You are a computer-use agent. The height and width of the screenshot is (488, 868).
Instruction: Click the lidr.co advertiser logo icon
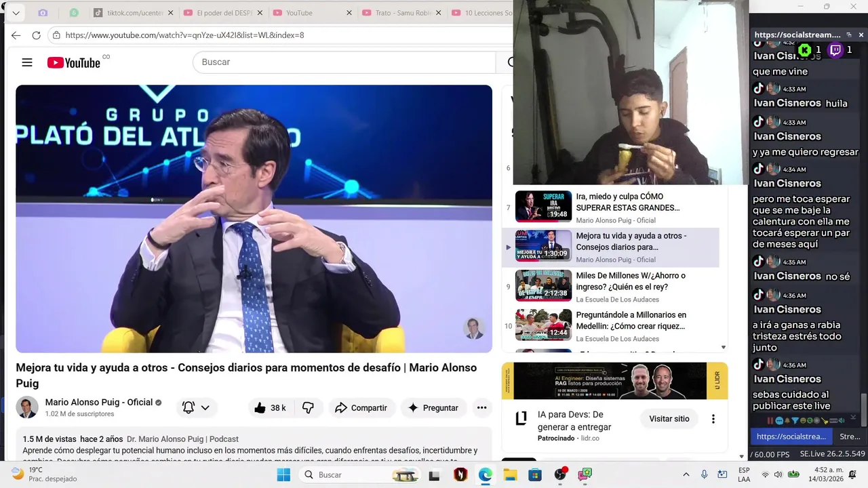[x=521, y=419]
